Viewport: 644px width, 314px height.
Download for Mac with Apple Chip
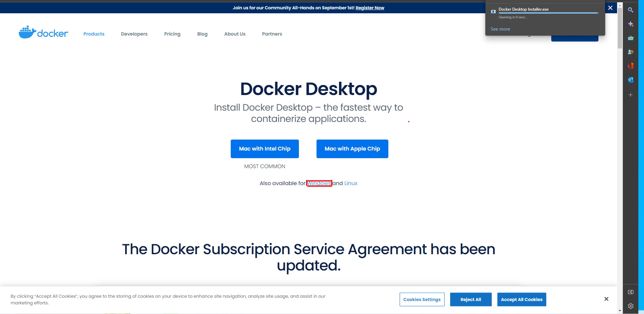click(x=352, y=149)
